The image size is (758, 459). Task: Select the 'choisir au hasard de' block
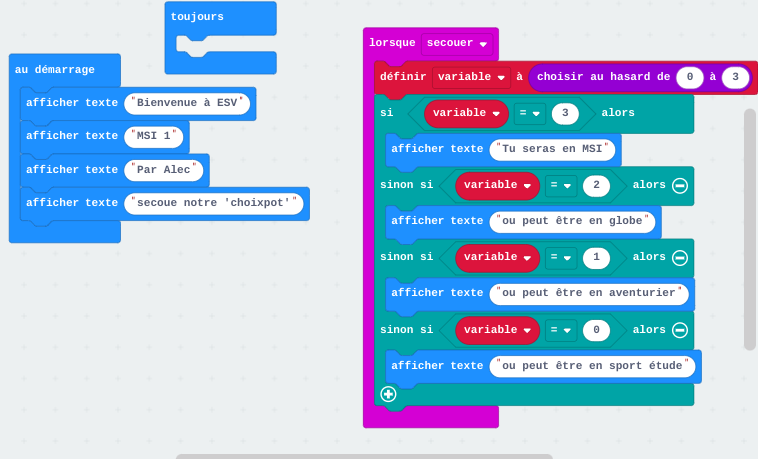click(603, 77)
